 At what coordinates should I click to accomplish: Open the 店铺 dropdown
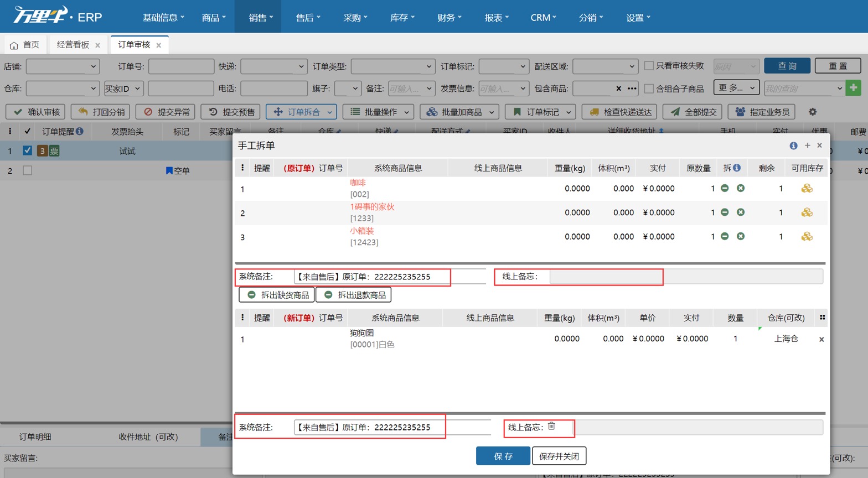coord(63,66)
